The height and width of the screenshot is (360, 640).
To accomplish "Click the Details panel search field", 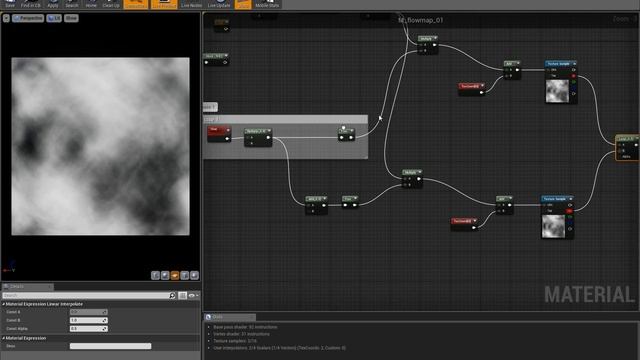I will pyautogui.click(x=85, y=295).
